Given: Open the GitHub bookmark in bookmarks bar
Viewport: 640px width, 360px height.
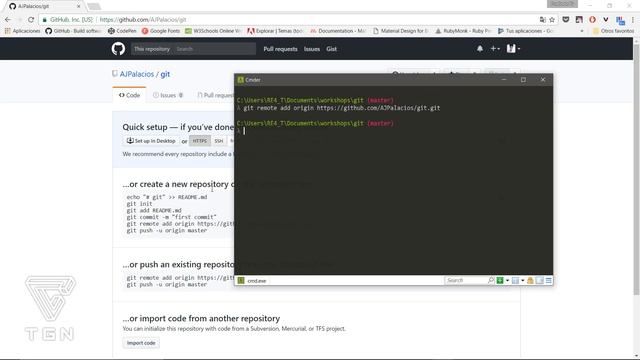Looking at the screenshot, I should tap(73, 31).
